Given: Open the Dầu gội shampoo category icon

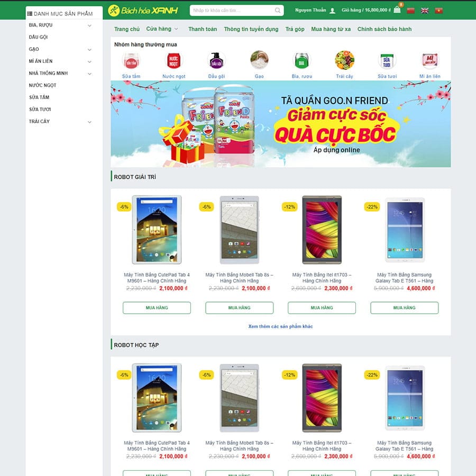Looking at the screenshot, I should tap(216, 60).
